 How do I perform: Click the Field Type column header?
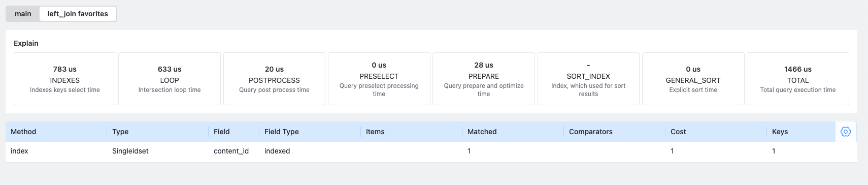point(310,132)
